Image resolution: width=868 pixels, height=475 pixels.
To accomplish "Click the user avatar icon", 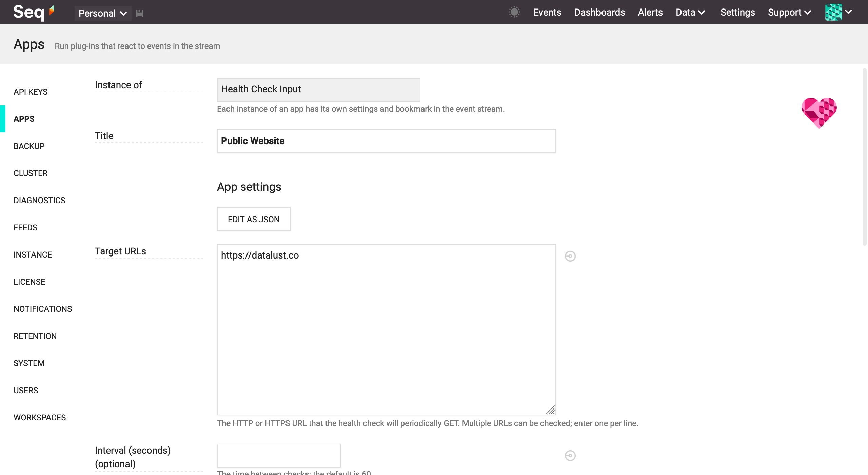I will [x=833, y=12].
